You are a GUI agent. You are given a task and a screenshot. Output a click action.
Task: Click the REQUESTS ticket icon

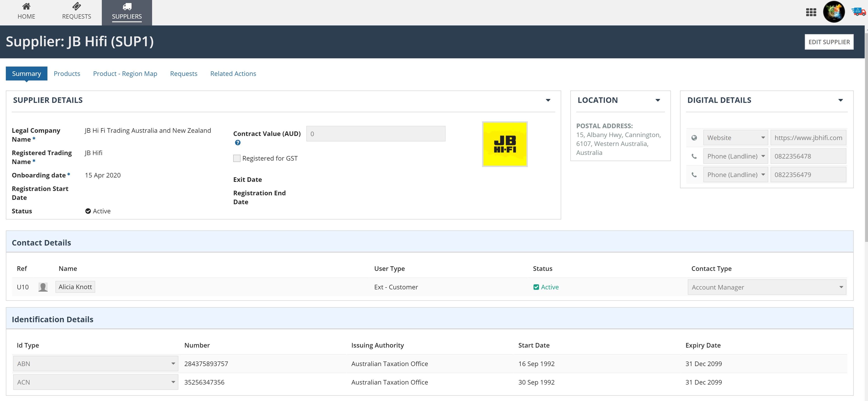[x=76, y=6]
